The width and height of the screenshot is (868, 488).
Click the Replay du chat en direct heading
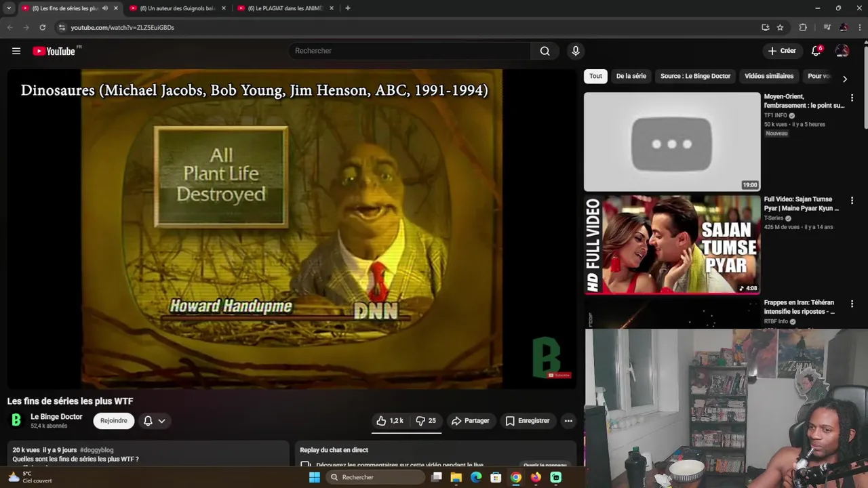pos(334,450)
